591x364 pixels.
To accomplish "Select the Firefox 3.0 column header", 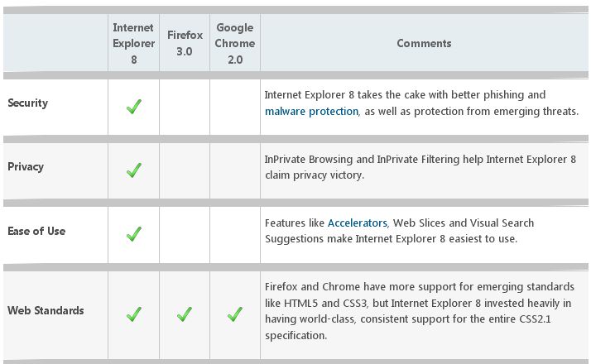I will pos(185,43).
